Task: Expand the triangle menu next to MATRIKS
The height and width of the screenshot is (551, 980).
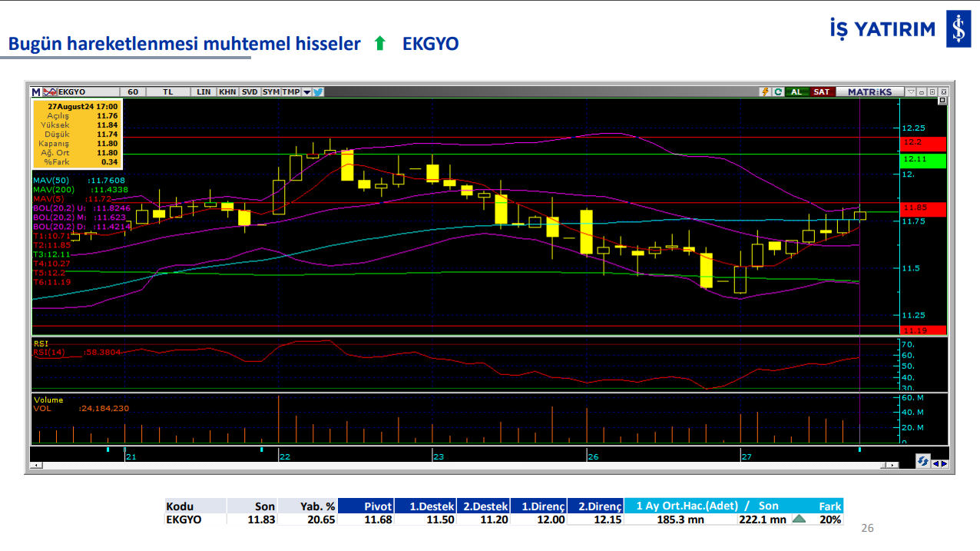Action: pyautogui.click(x=911, y=91)
